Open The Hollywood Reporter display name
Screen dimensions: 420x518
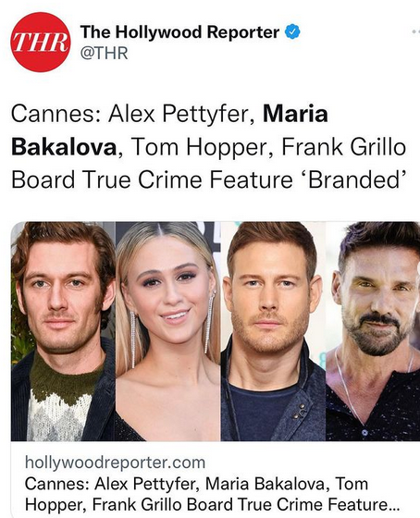tap(180, 31)
